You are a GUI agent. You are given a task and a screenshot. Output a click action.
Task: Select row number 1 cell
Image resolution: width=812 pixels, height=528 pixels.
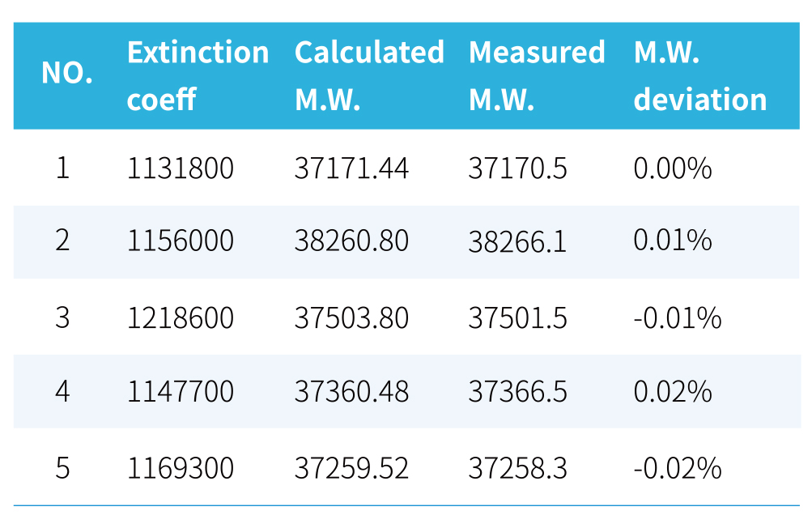(63, 168)
